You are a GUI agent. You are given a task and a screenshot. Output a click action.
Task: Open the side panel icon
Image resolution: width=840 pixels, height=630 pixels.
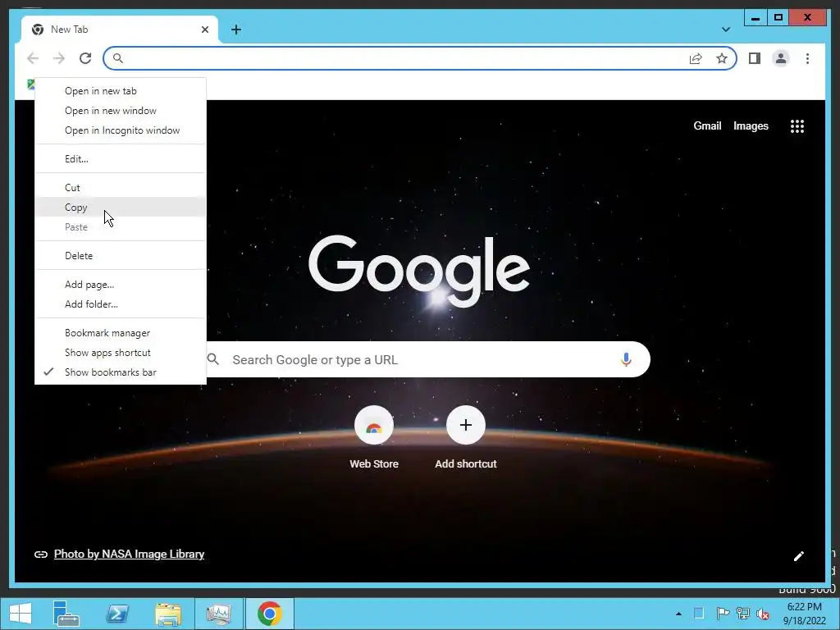point(755,58)
